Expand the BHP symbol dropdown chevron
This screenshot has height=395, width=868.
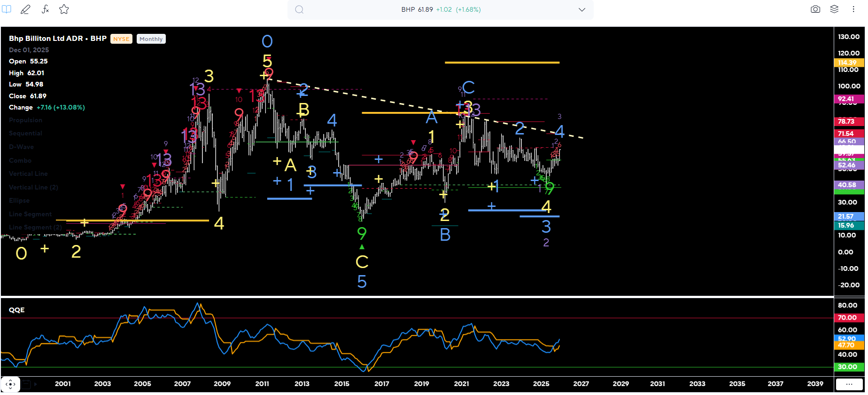[582, 10]
